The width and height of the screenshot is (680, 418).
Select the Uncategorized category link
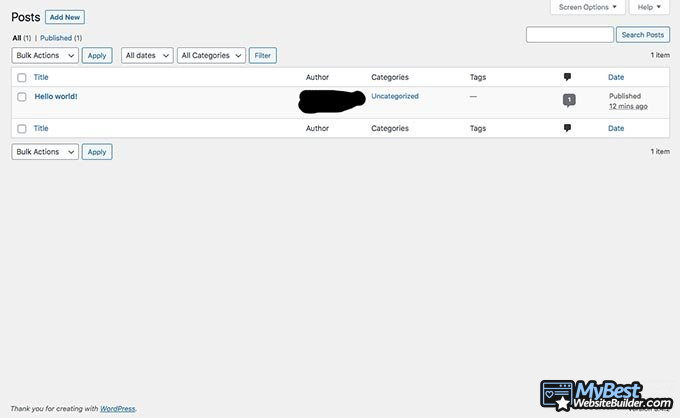coord(395,97)
